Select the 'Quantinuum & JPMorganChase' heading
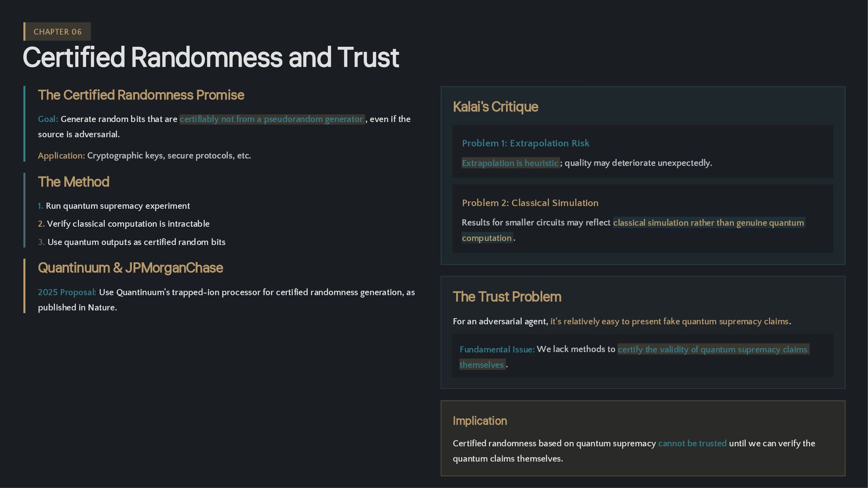Viewport: 868px width, 488px height. point(130,267)
